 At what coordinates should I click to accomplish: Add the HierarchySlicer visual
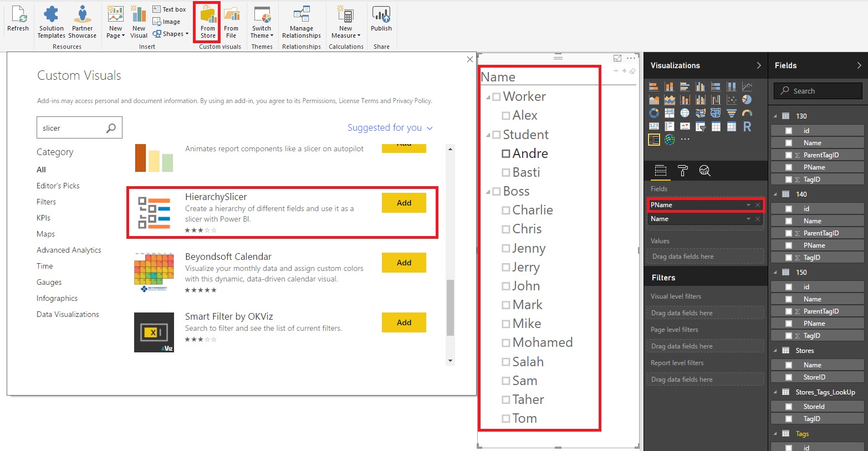[x=404, y=203]
